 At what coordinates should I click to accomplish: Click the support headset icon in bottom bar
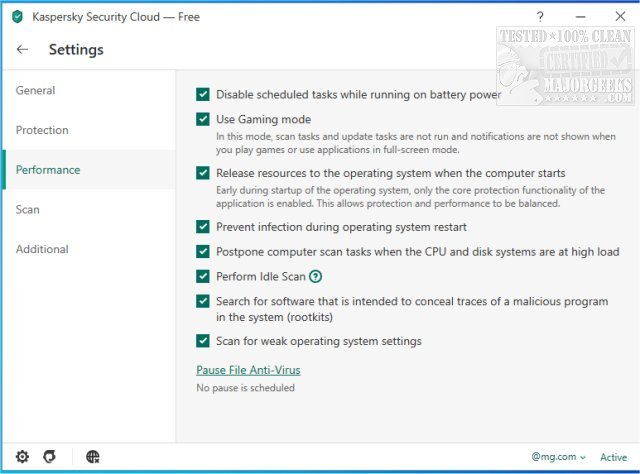(50, 457)
